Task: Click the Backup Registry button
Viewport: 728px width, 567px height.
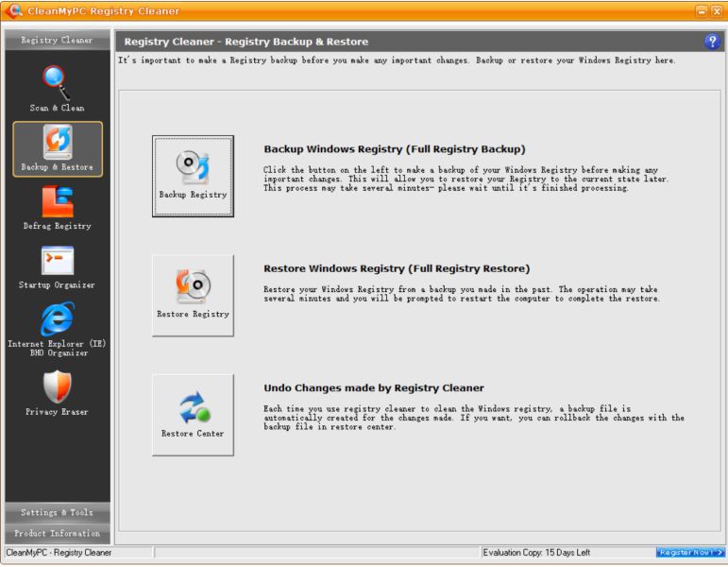Action: [x=193, y=176]
